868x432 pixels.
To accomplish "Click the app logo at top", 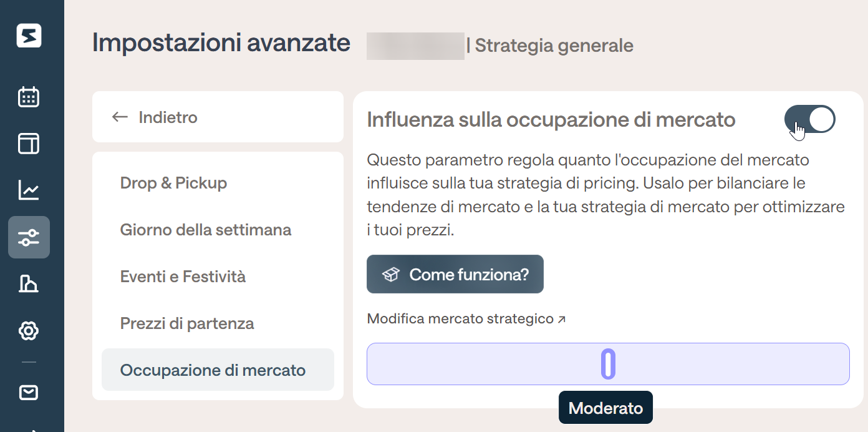I will tap(29, 36).
